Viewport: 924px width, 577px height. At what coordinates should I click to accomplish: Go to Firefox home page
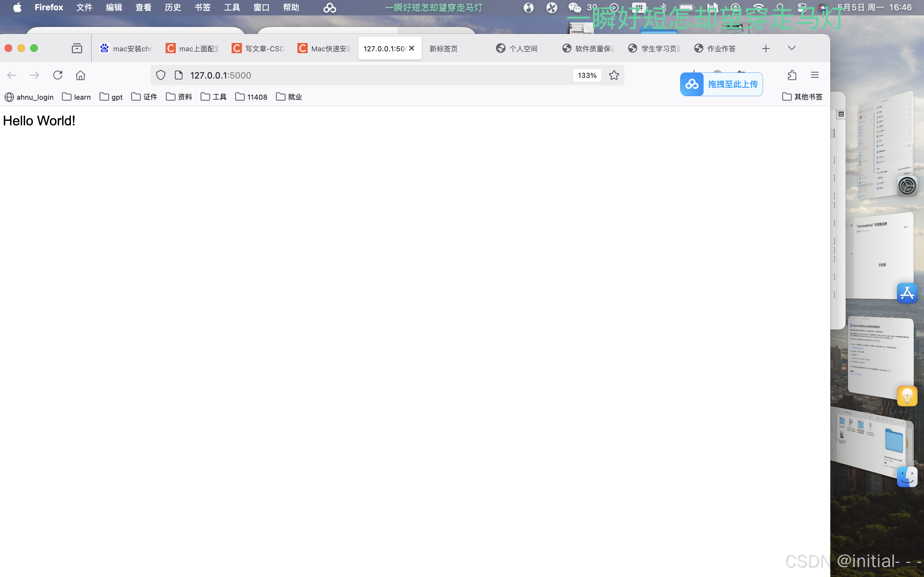[80, 75]
